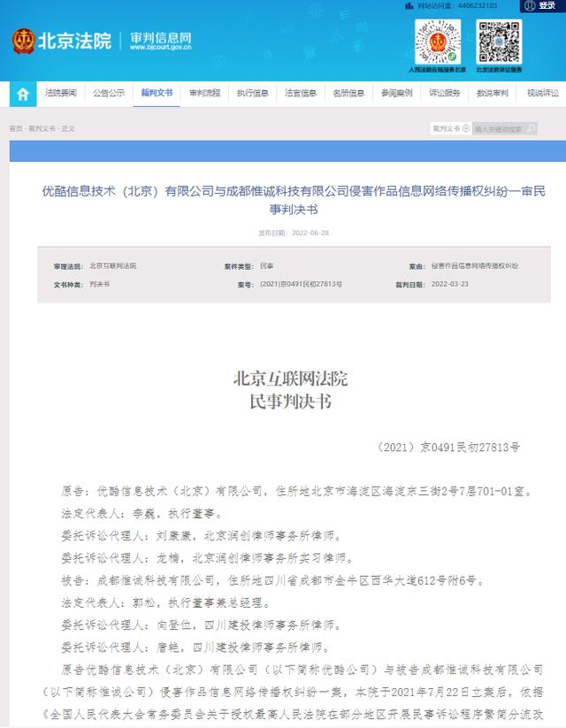Open the mini-program QR code image
Screen dimensions: 566x728
point(438,42)
